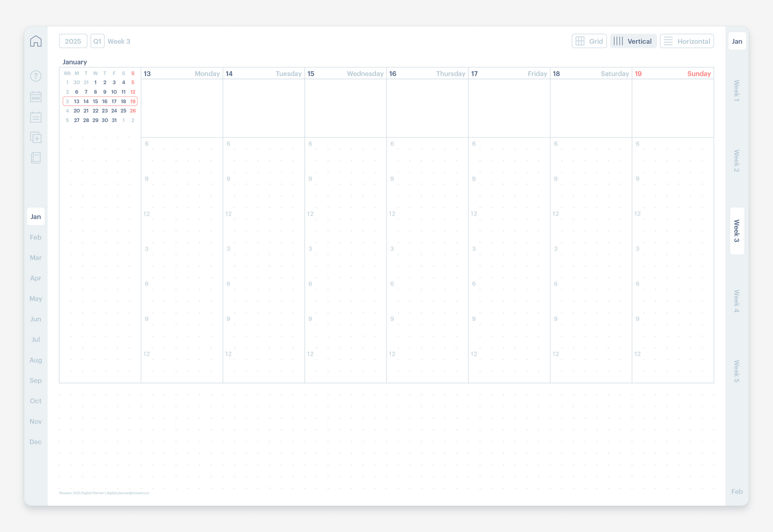Click the Q1 quarter button
Screen dimensions: 773x532
[97, 41]
